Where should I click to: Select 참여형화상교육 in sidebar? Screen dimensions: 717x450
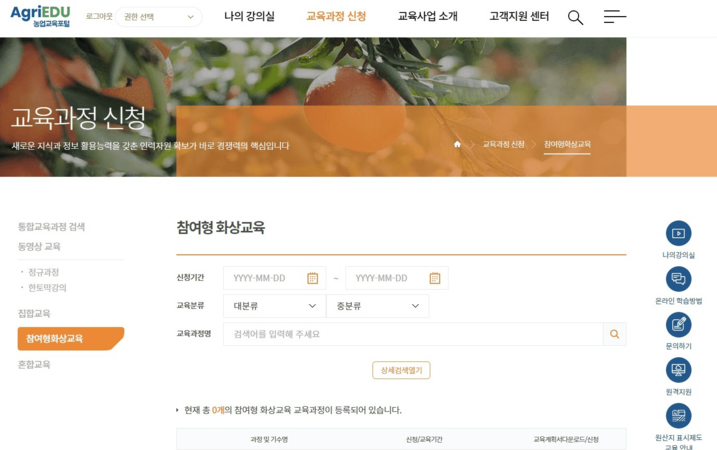pos(71,339)
